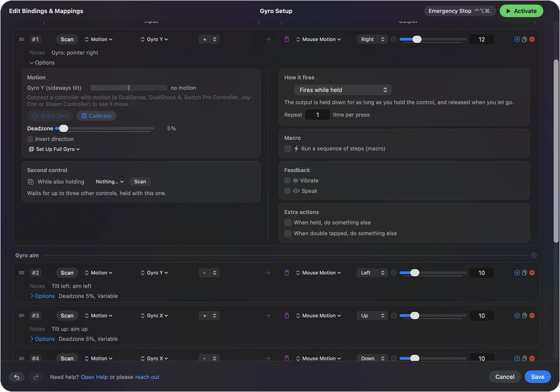
Task: Enable the Invert direction checkbox
Action: pyautogui.click(x=30, y=139)
